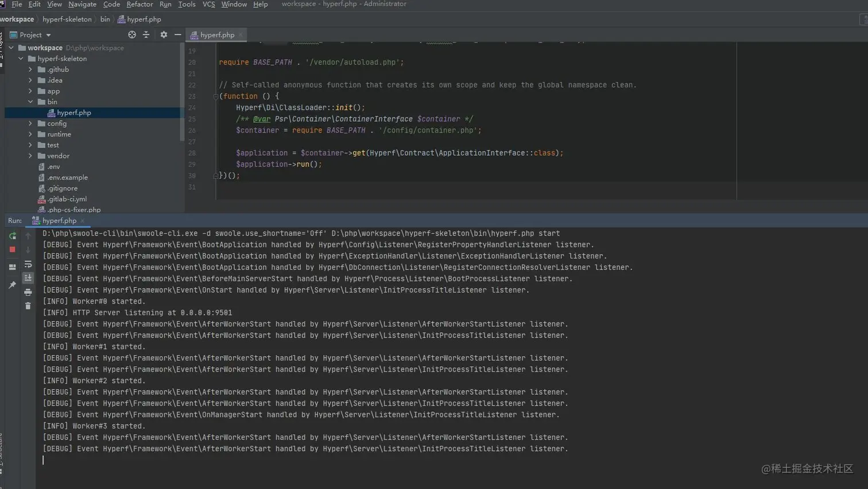Open Project panel settings gear
This screenshot has width=868, height=489.
(164, 35)
